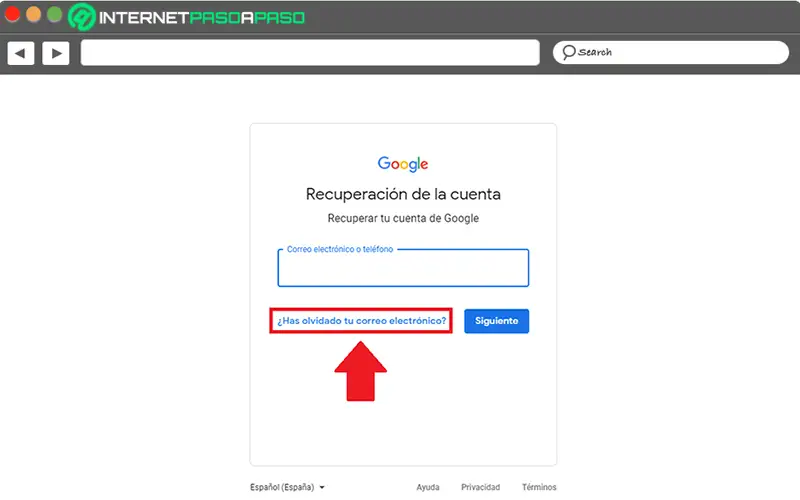Click the red window close dot

(x=12, y=14)
